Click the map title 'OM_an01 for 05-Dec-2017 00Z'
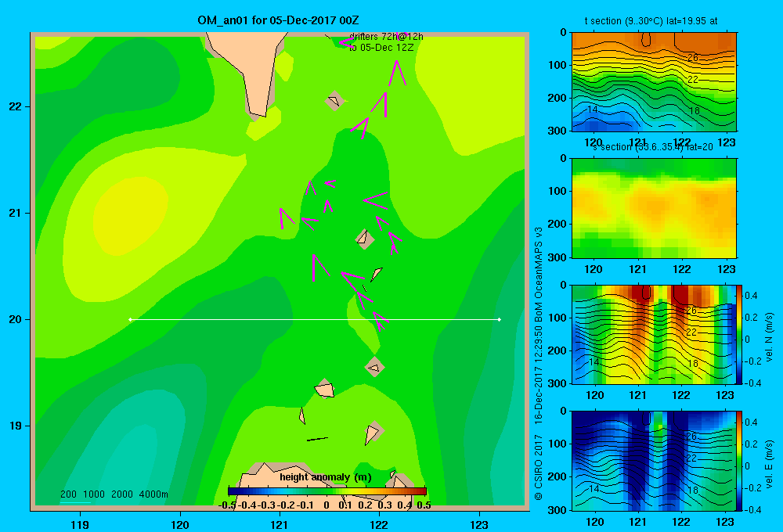This screenshot has height=532, width=783. click(x=278, y=20)
